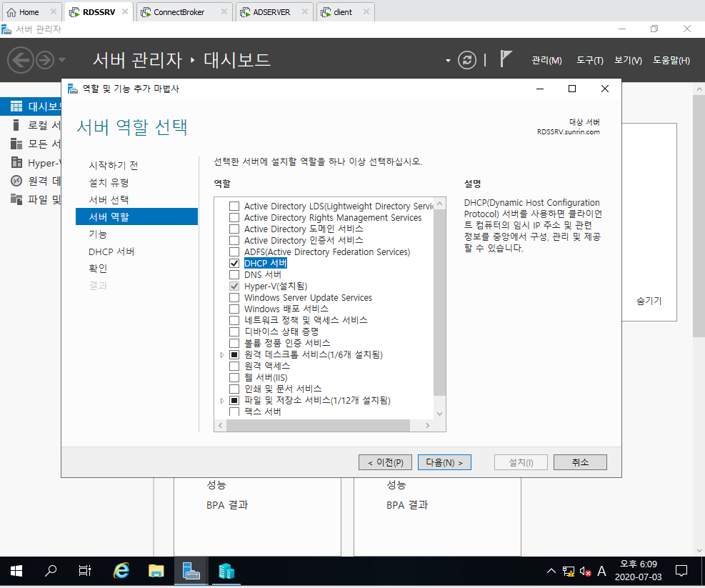Check the DNS 서버 role
Viewport: 705px width, 588px height.
pyautogui.click(x=234, y=274)
